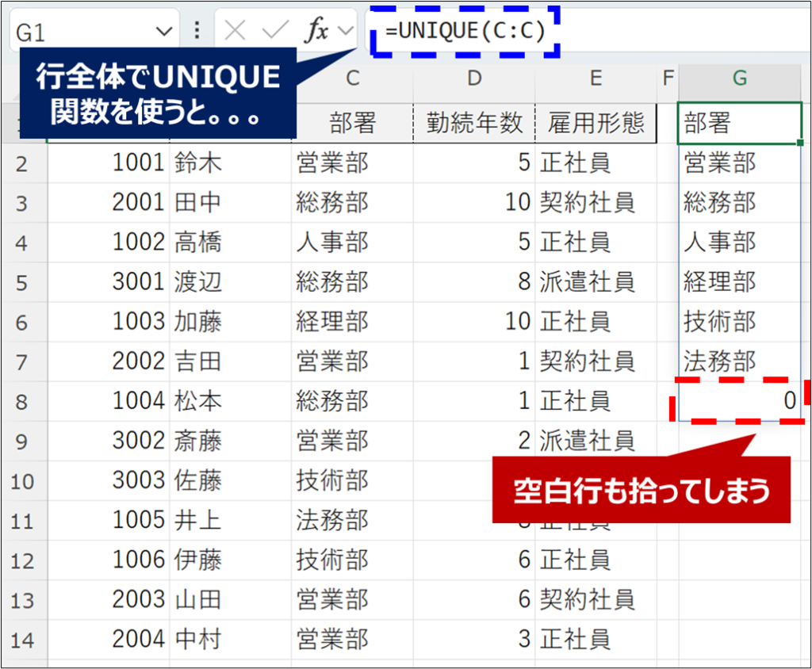
Task: Click the Insert Function fx icon
Action: (317, 32)
